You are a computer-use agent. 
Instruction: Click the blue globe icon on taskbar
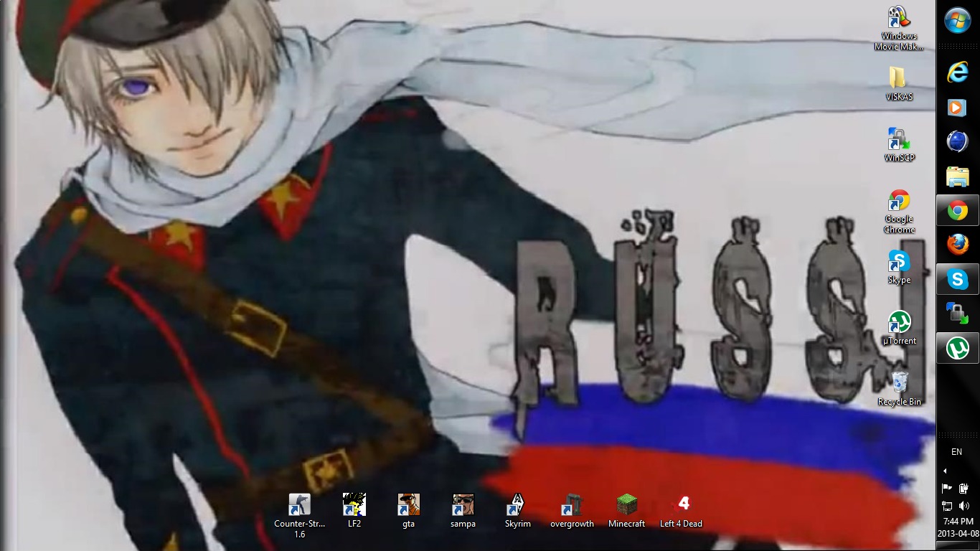[958, 141]
